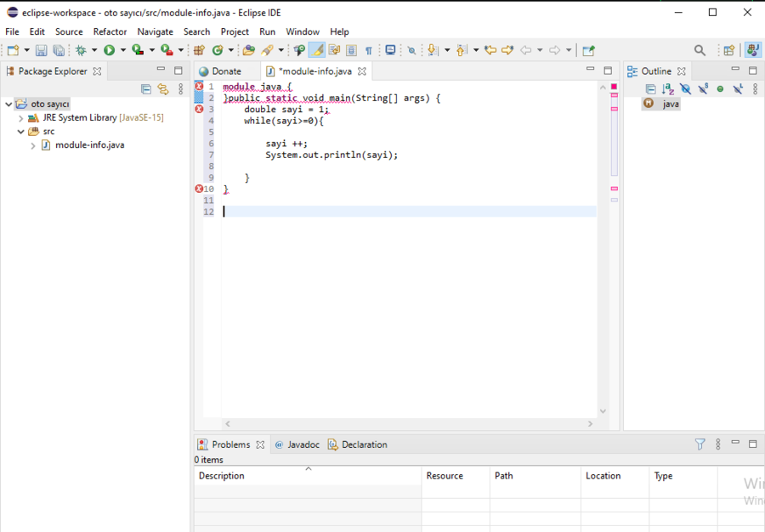The width and height of the screenshot is (765, 532).
Task: Open the Outline view menu dots
Action: click(756, 88)
